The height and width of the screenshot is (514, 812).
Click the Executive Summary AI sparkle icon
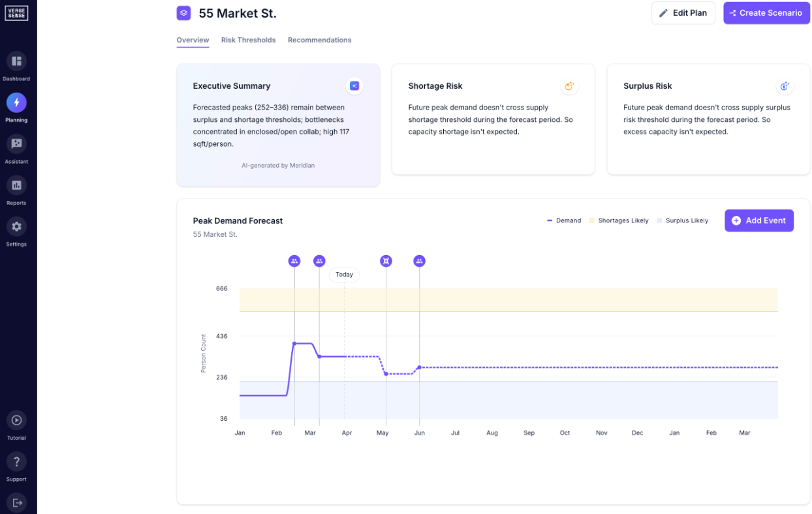pos(354,85)
